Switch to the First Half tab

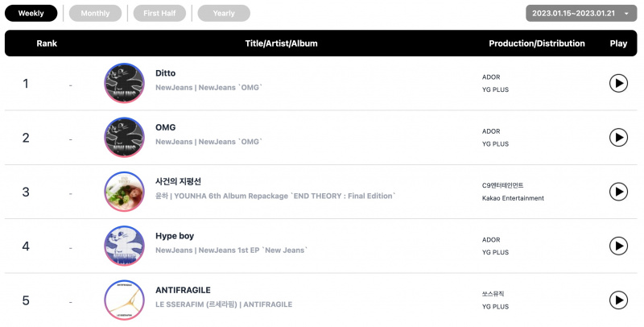coord(159,13)
